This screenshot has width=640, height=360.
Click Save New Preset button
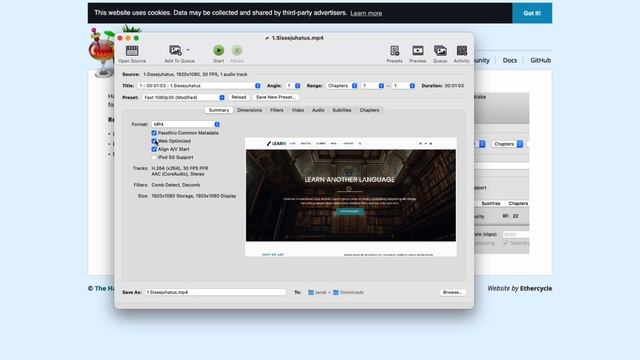276,97
